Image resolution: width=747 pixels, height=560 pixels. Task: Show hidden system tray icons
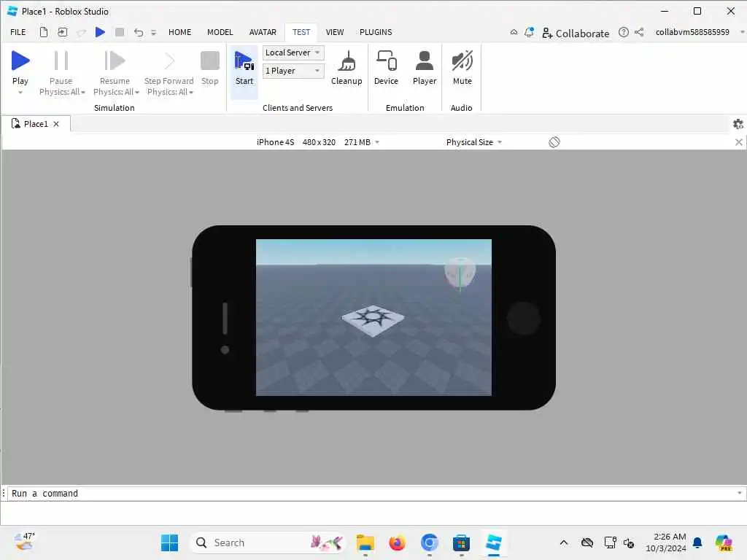[564, 542]
